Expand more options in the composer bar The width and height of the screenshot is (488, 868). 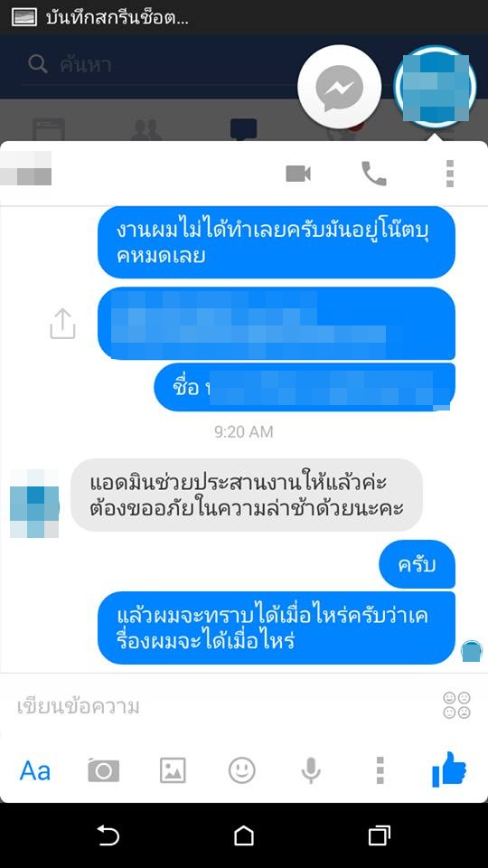[x=380, y=770]
